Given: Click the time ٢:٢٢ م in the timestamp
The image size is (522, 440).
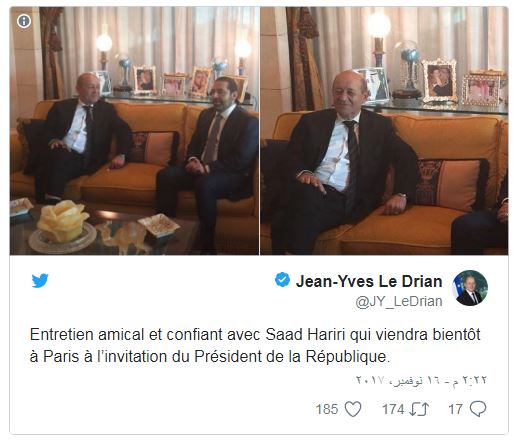Looking at the screenshot, I should click(471, 380).
